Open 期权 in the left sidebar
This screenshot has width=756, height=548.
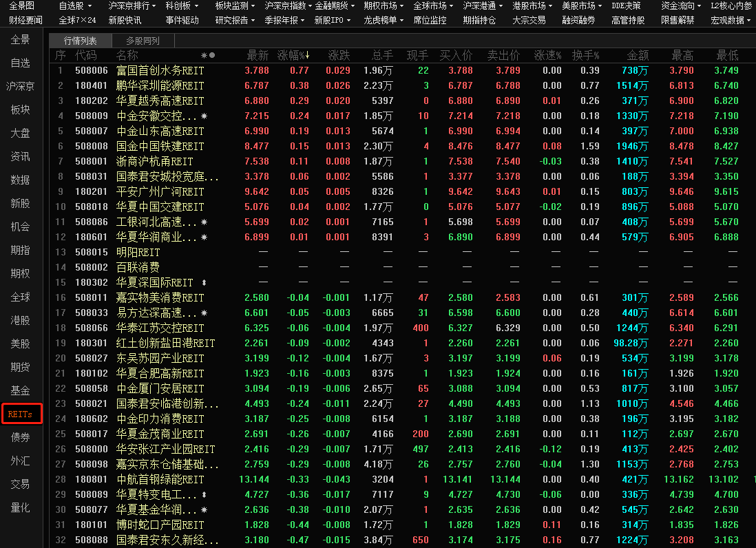pos(20,274)
